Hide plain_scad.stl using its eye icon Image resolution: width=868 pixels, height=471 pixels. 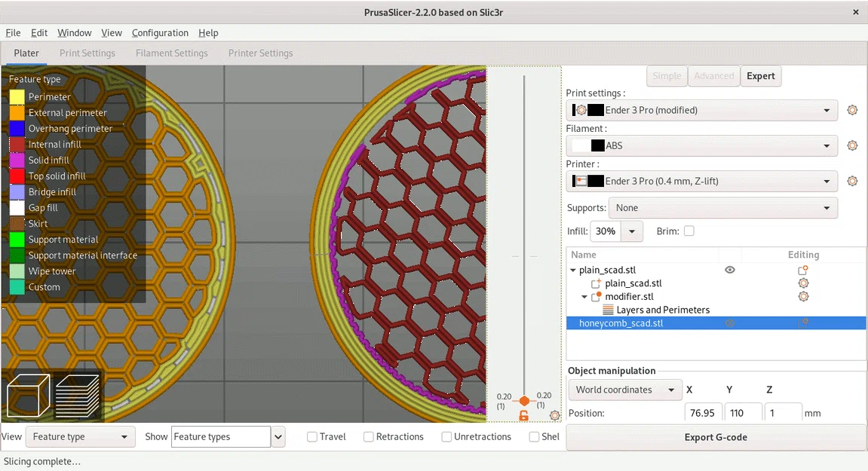pos(729,270)
